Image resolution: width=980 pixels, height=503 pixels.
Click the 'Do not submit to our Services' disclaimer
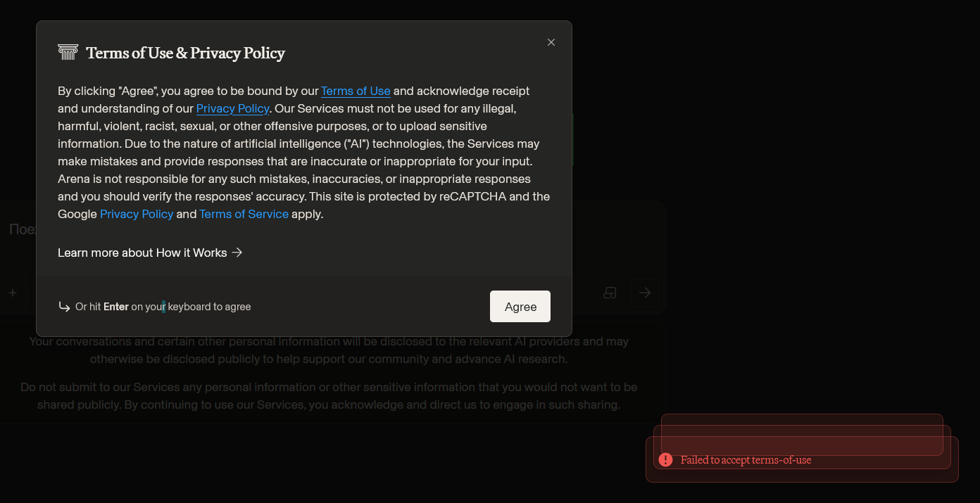point(329,396)
